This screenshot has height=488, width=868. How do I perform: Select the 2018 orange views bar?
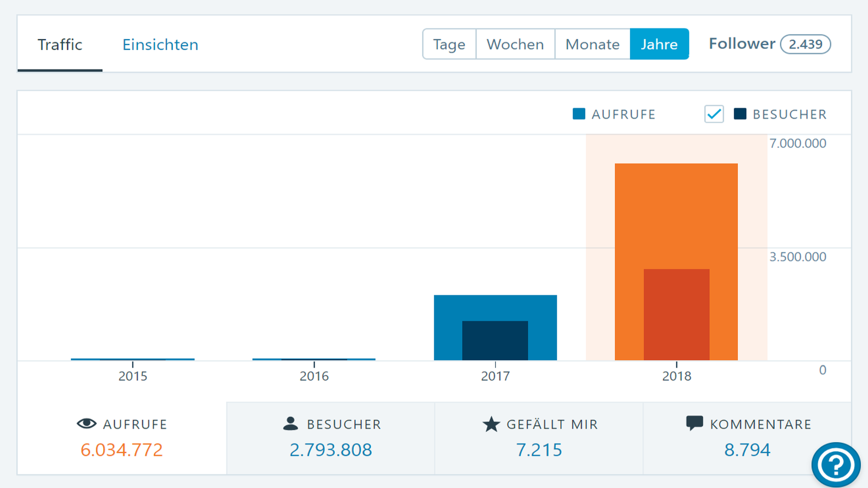pos(676,212)
